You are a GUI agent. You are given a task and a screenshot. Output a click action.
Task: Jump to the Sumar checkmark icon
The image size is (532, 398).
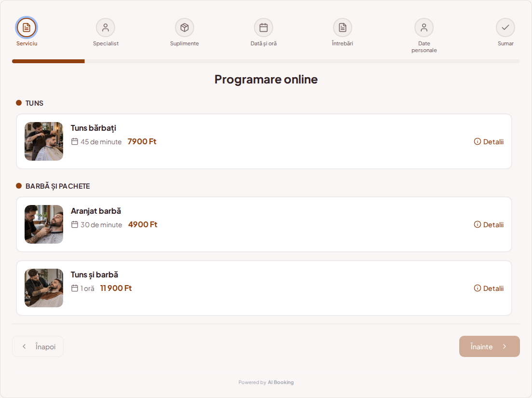click(505, 27)
